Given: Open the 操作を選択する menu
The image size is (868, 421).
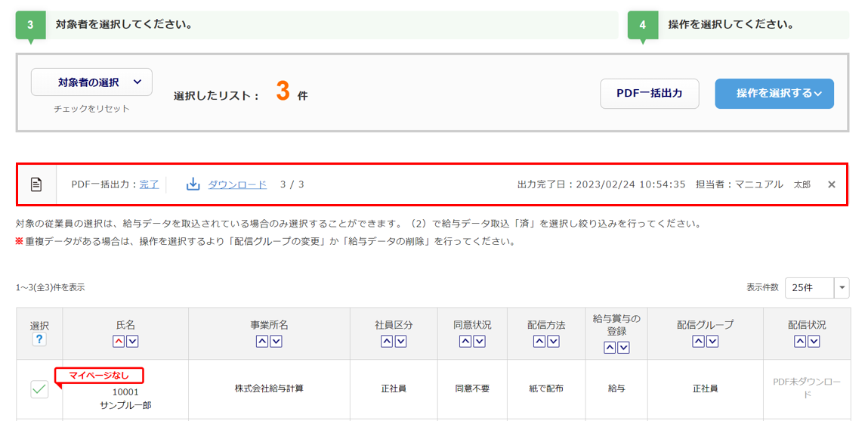Looking at the screenshot, I should pyautogui.click(x=774, y=94).
